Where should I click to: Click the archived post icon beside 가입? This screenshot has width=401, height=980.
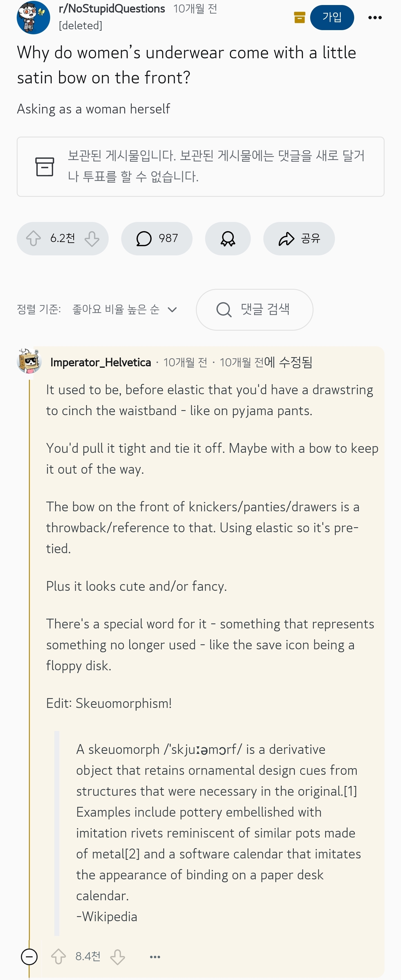300,18
